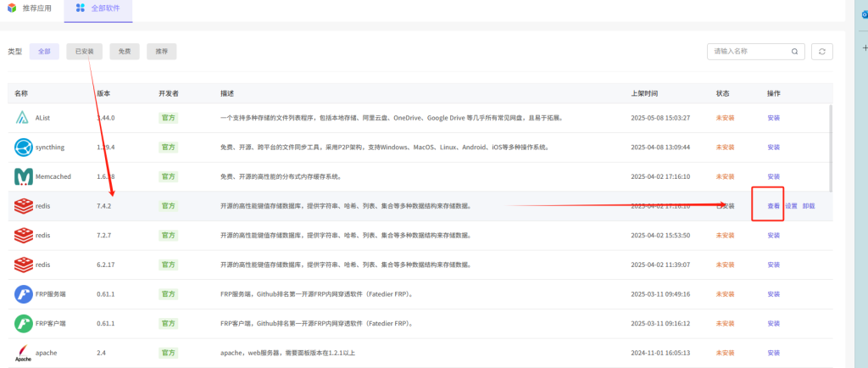Viewport: 868px width, 368px height.
Task: Click the syncthing name text
Action: coord(50,148)
